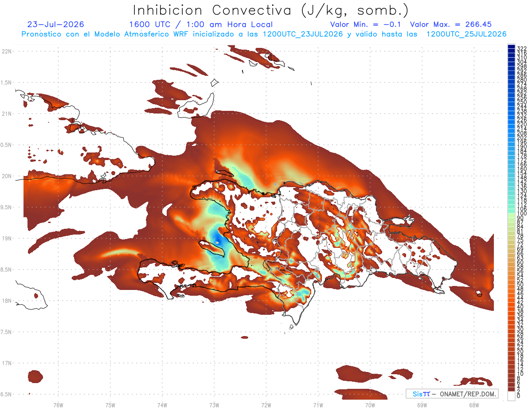Click the '69W' longitude label
The image size is (532, 411).
(422, 405)
